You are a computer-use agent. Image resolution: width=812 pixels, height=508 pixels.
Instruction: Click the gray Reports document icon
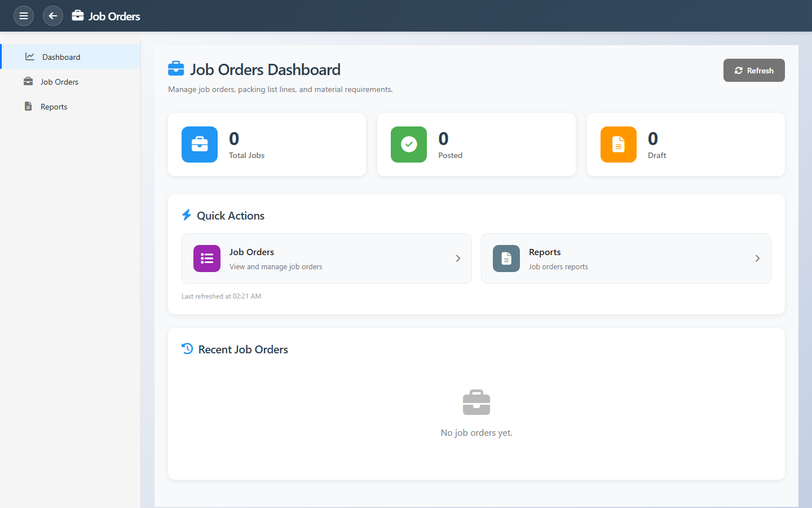[506, 259]
